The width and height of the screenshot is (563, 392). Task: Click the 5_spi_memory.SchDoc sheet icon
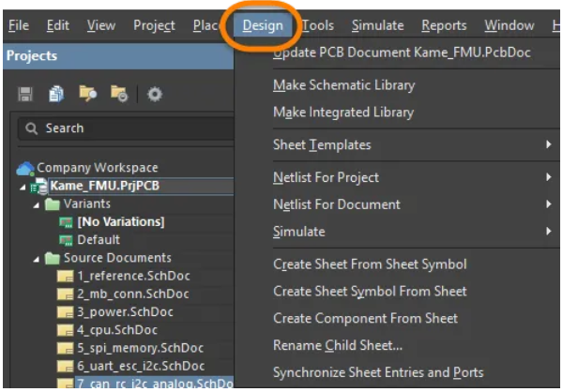(66, 348)
